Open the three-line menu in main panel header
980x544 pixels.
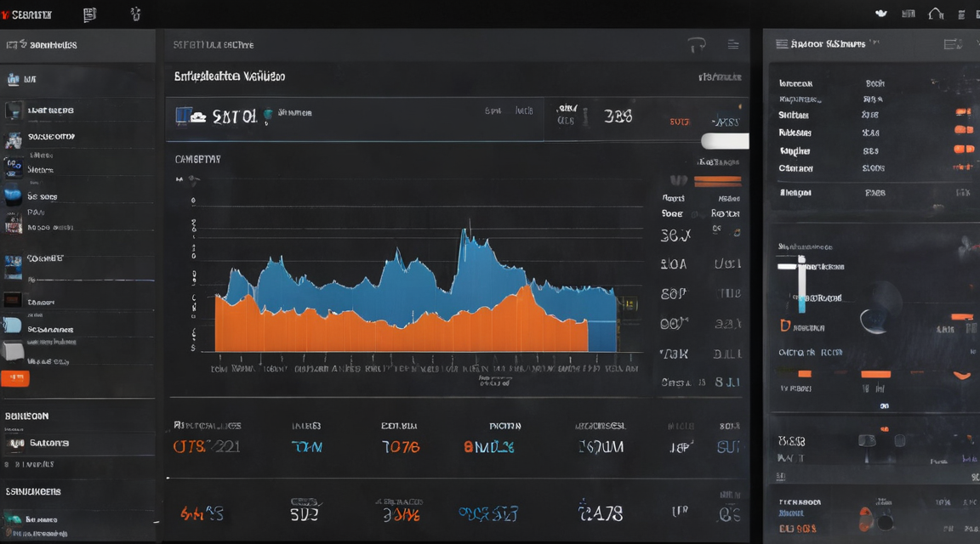click(733, 44)
